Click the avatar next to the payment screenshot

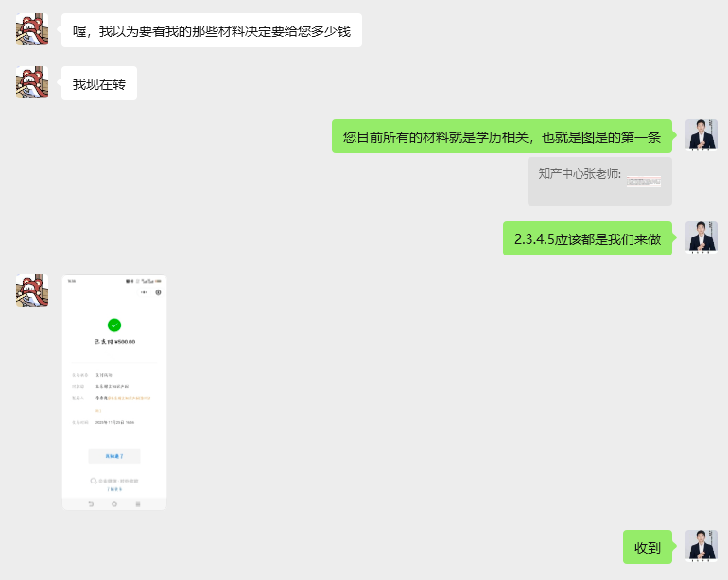pyautogui.click(x=32, y=290)
